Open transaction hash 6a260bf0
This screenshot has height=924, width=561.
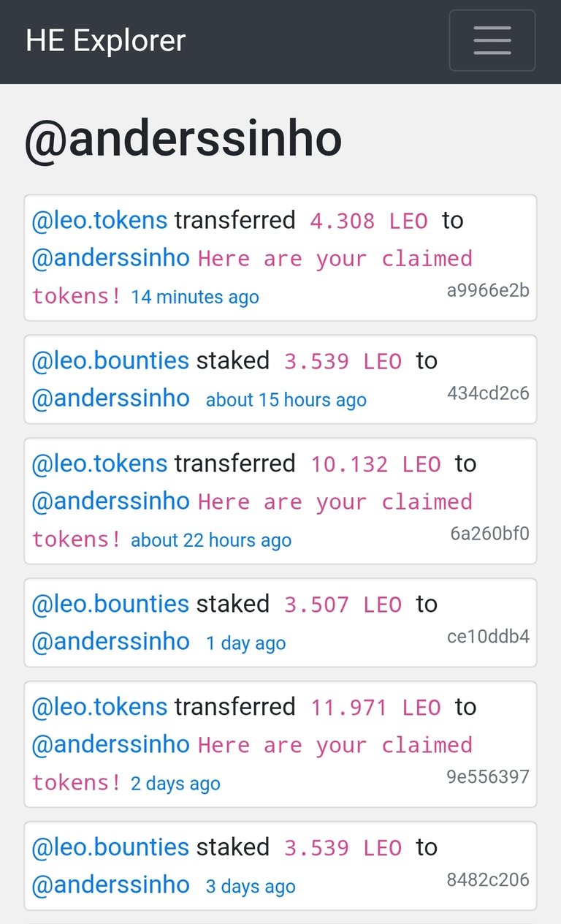[489, 533]
